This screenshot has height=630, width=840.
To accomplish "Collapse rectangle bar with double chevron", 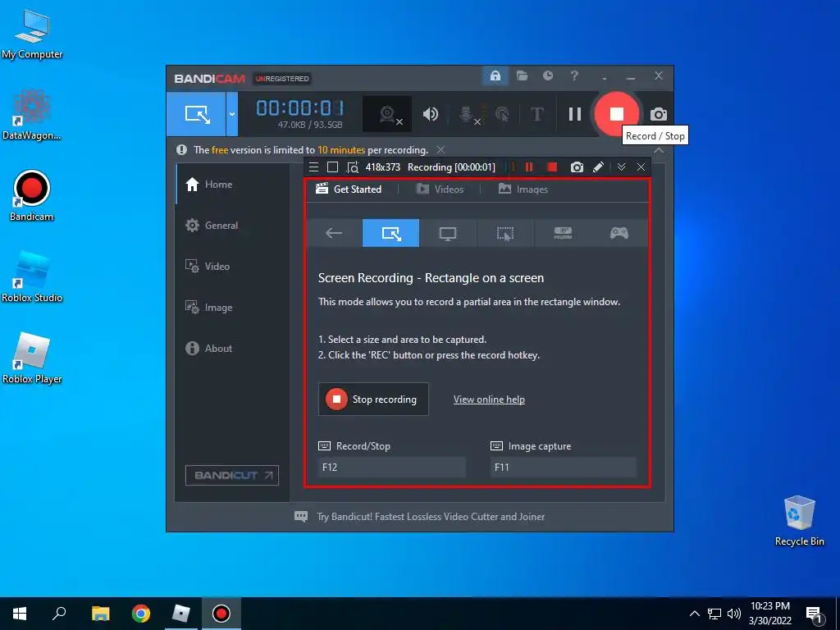I will (622, 167).
